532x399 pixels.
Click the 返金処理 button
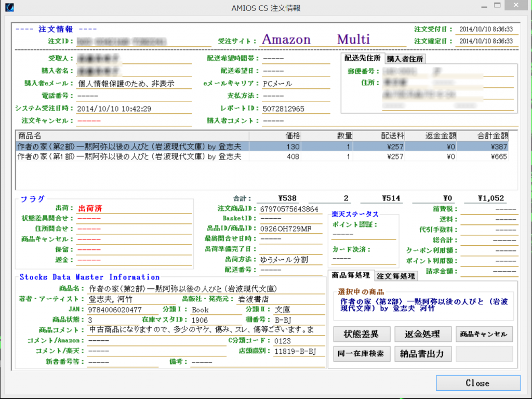click(x=423, y=334)
